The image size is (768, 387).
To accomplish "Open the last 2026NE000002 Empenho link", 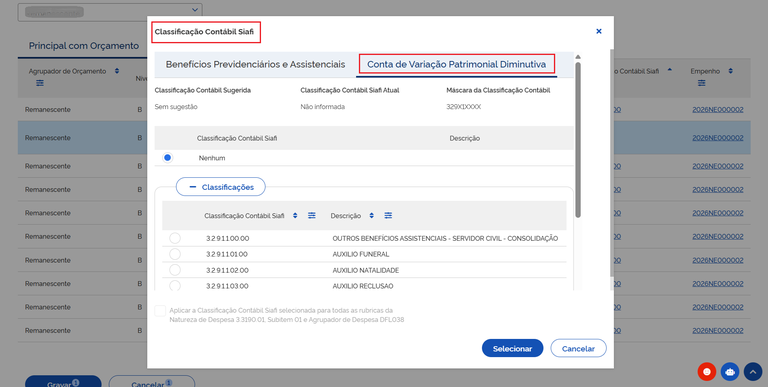I will coord(718,331).
